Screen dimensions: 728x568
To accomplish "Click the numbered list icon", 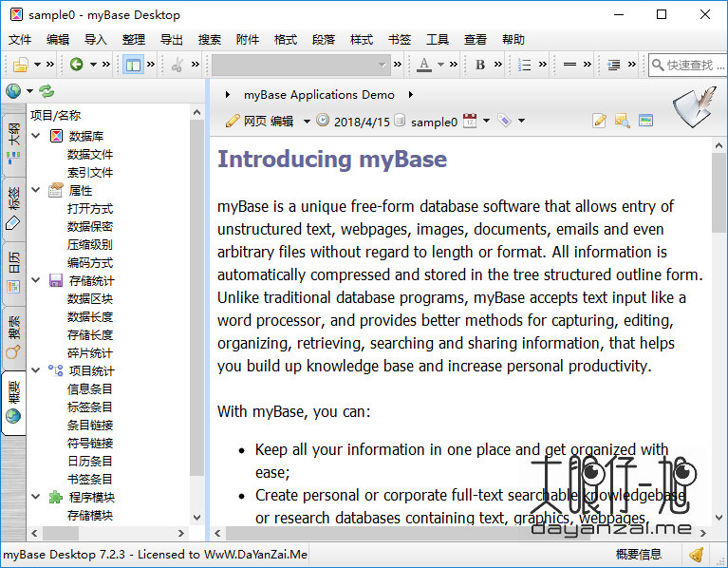I will click(x=524, y=65).
